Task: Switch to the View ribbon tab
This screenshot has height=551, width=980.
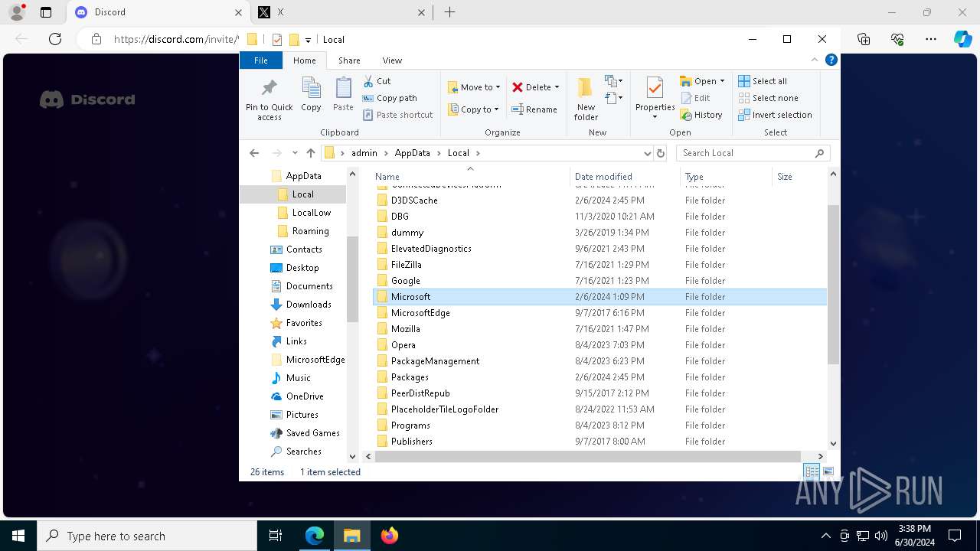Action: point(392,60)
